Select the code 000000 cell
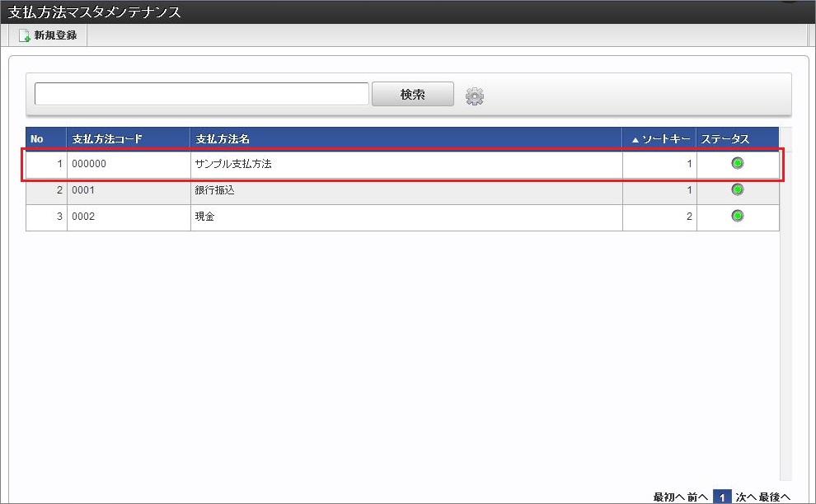 pyautogui.click(x=129, y=164)
